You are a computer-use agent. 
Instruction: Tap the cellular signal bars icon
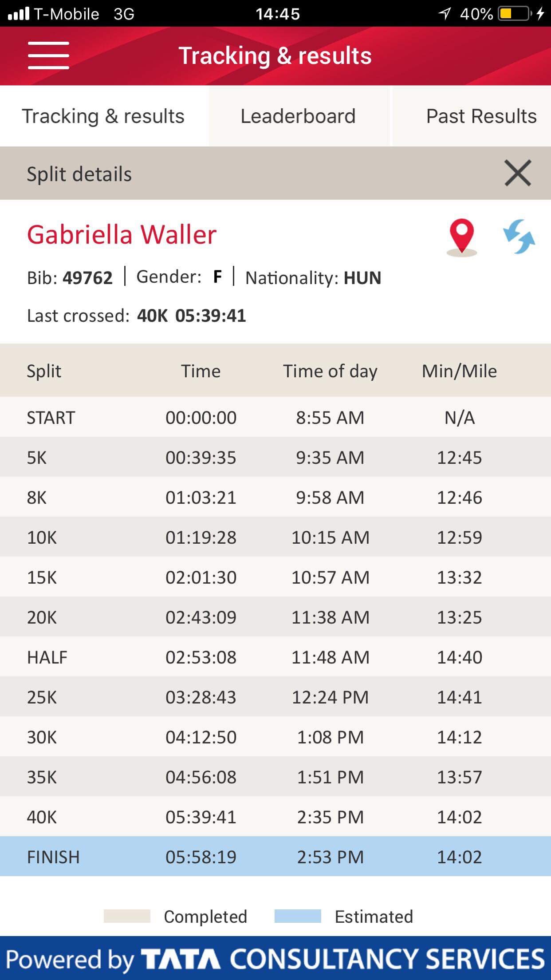click(x=19, y=14)
